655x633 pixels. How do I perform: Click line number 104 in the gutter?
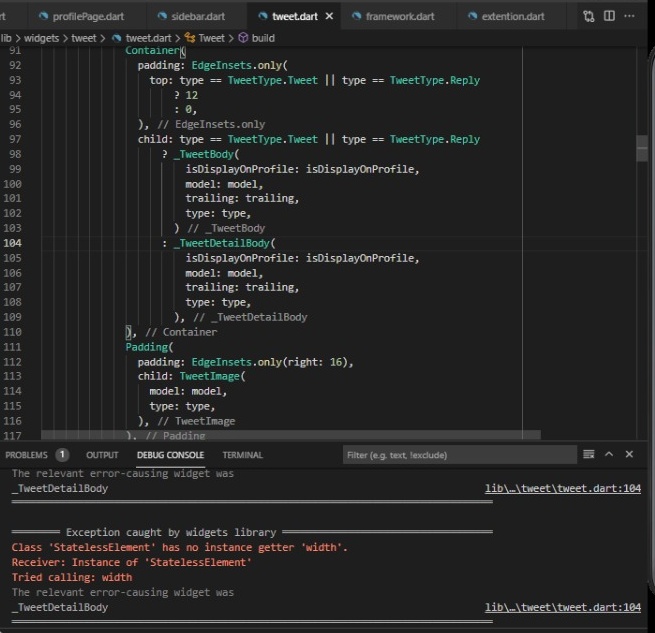(x=13, y=243)
